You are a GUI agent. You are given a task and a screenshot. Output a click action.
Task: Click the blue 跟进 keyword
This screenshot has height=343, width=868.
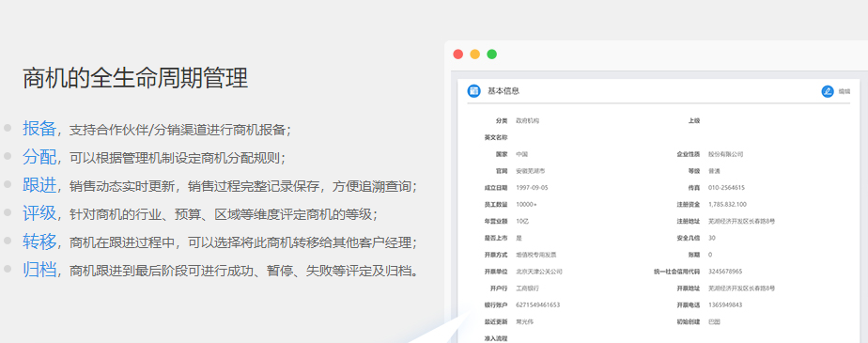tap(39, 185)
